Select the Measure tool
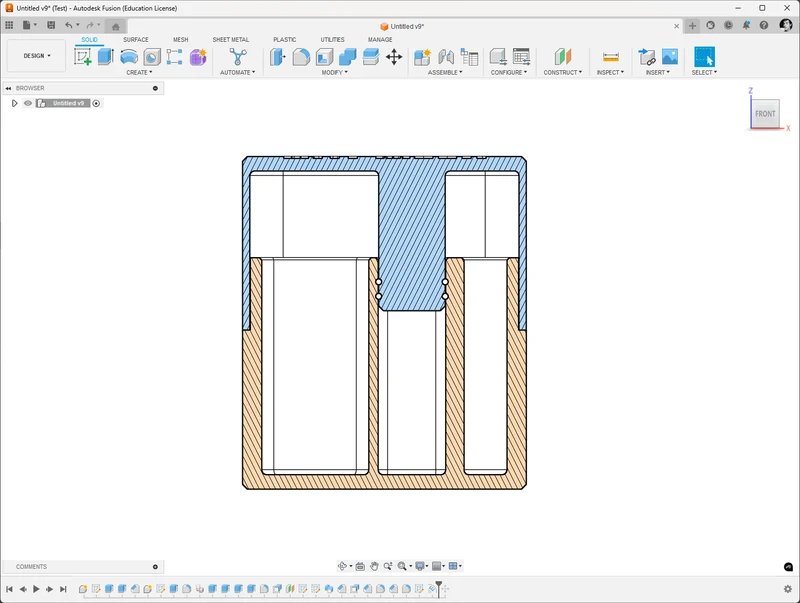The height and width of the screenshot is (603, 800). 611,57
